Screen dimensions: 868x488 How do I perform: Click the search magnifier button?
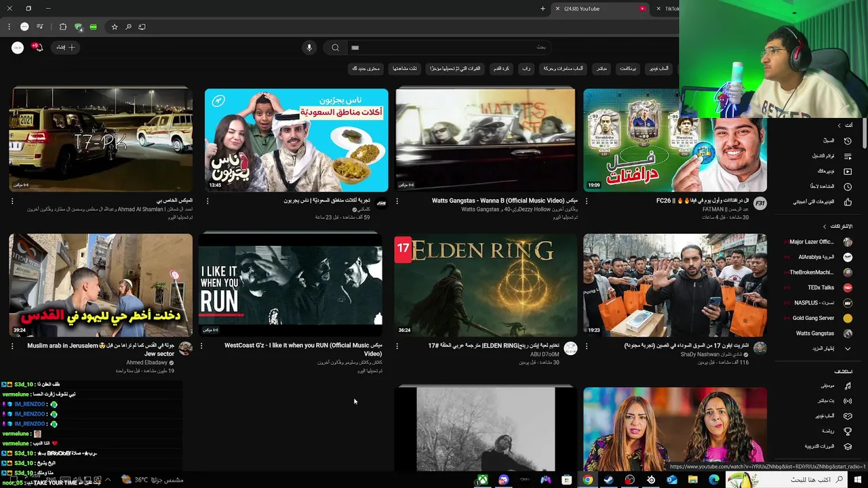(335, 47)
